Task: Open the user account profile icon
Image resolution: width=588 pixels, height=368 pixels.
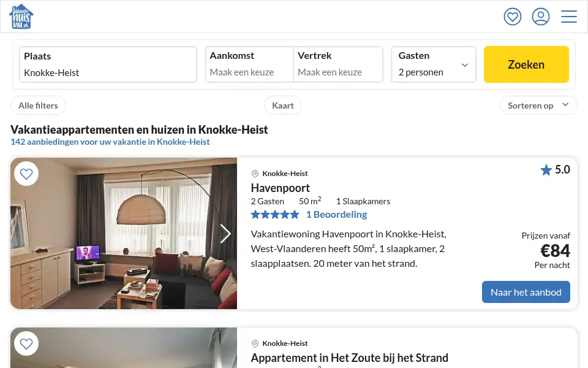Action: (x=540, y=17)
